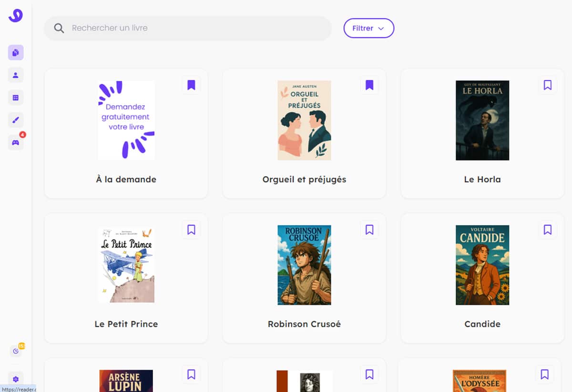Image resolution: width=572 pixels, height=392 pixels.
Task: Click the app logo in sidebar
Action: 16,15
